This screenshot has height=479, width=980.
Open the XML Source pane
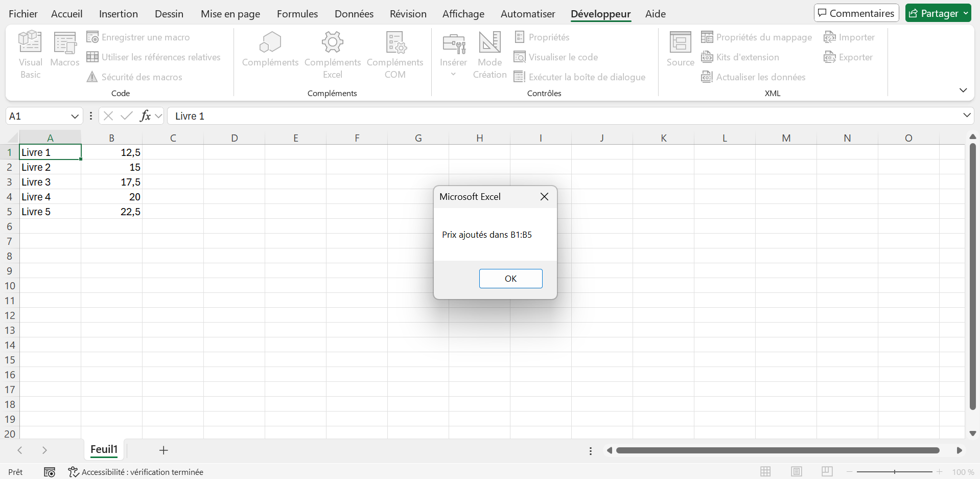pos(680,50)
